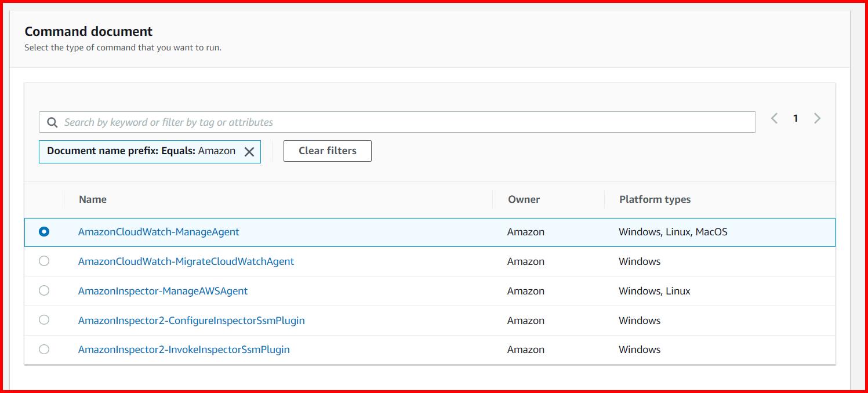Click the search magnifier icon
This screenshot has height=393, width=868.
click(52, 122)
